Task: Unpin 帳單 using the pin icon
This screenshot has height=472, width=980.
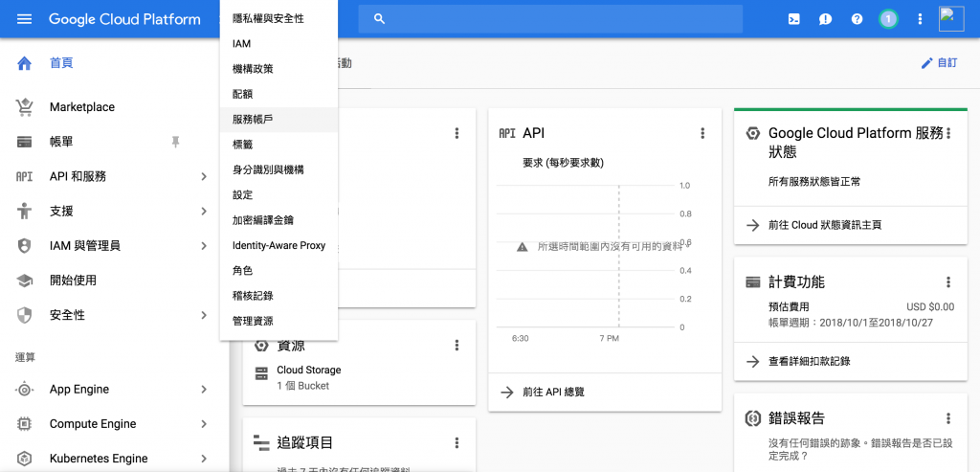Action: point(176,143)
